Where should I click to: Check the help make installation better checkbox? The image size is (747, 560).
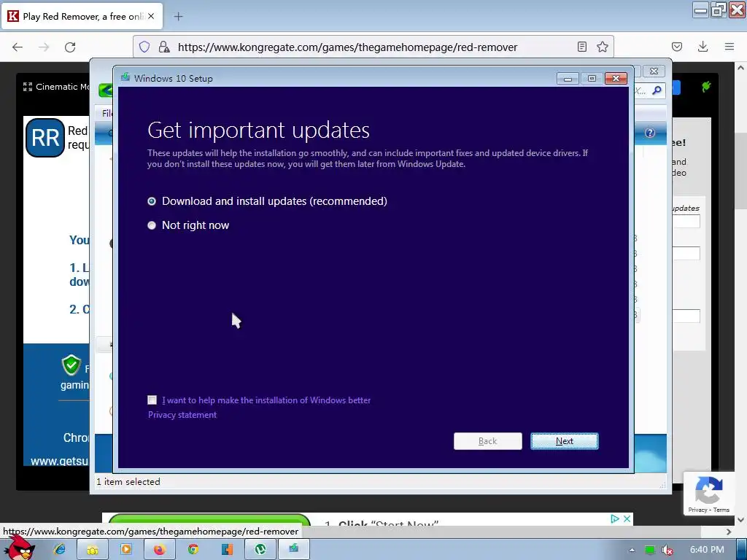152,400
